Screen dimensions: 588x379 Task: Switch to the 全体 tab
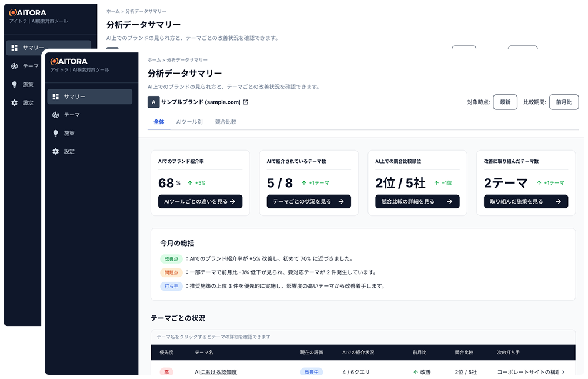[x=159, y=122]
